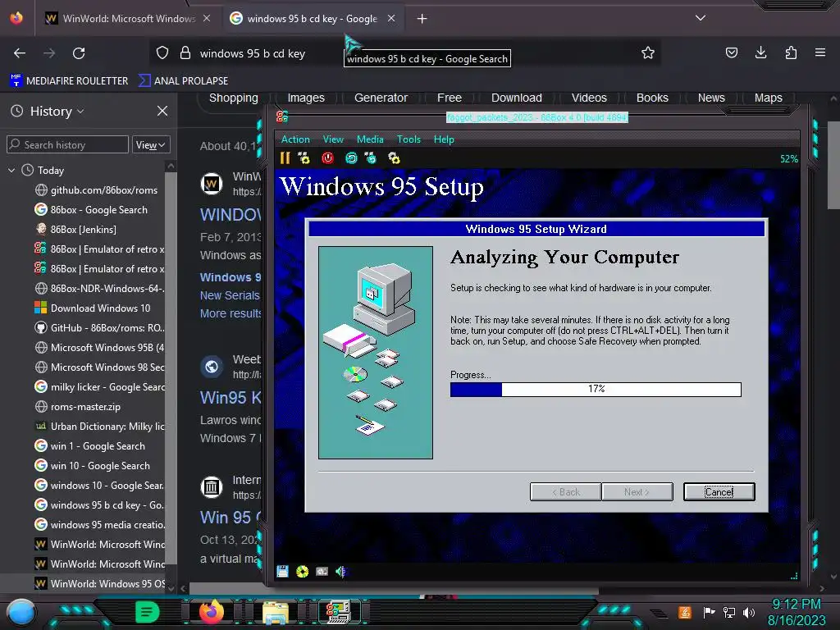Open a new tab with the plus icon

pyautogui.click(x=422, y=19)
